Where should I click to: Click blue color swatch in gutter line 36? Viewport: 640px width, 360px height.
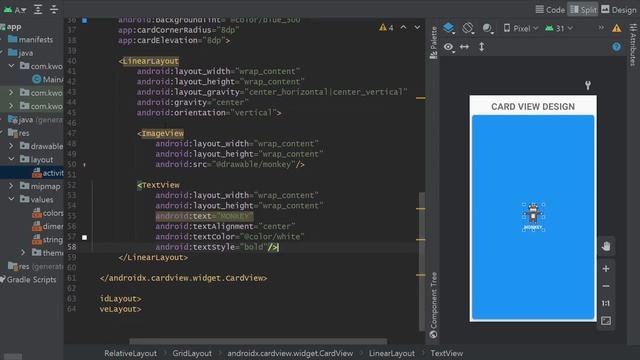click(x=84, y=20)
